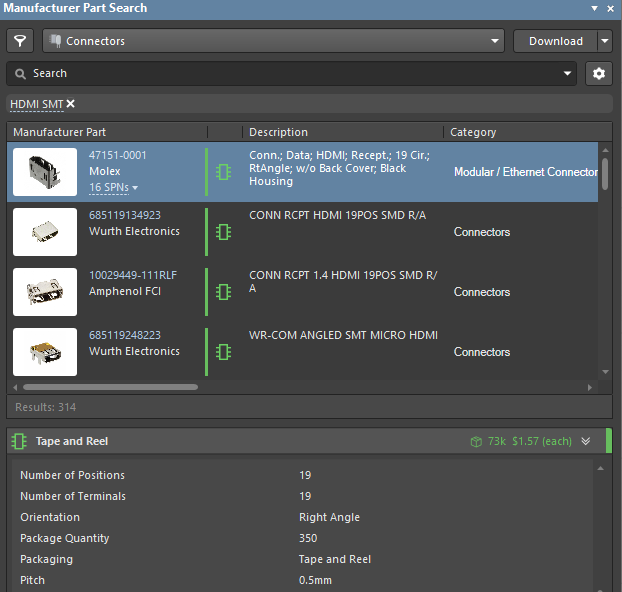This screenshot has width=622, height=592.
Task: Open the search settings gear
Action: coord(599,73)
